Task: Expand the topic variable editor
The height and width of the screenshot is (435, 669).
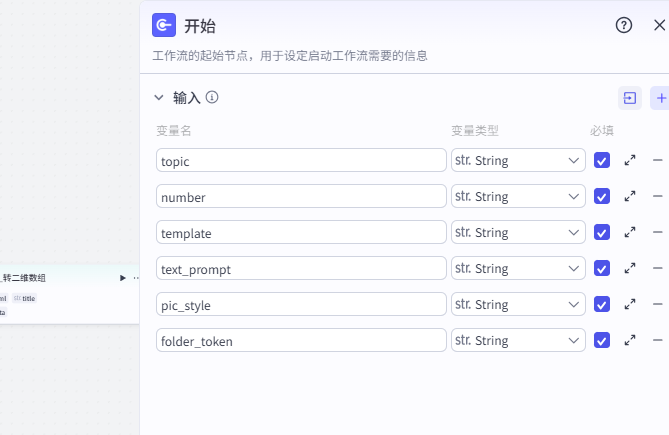Action: click(x=630, y=160)
